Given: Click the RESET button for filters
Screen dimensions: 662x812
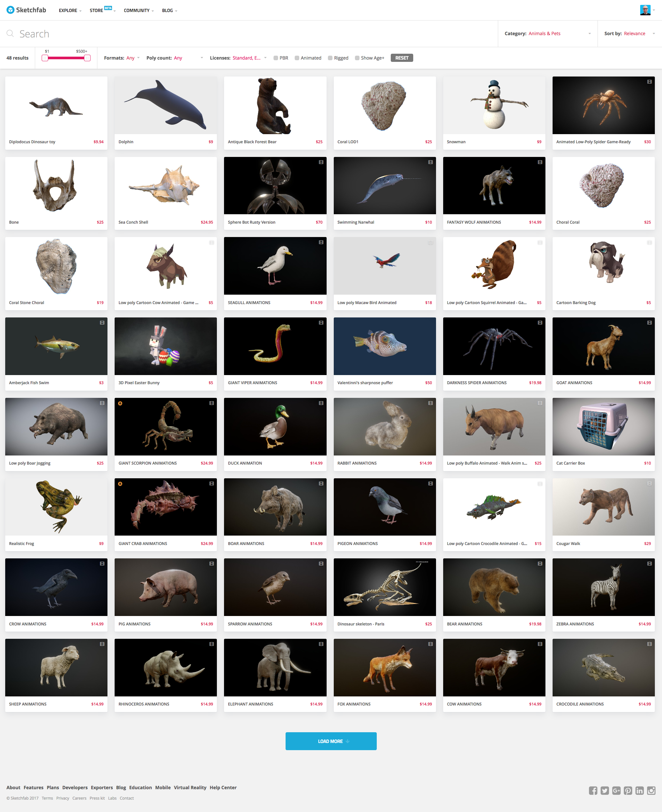Looking at the screenshot, I should point(402,57).
